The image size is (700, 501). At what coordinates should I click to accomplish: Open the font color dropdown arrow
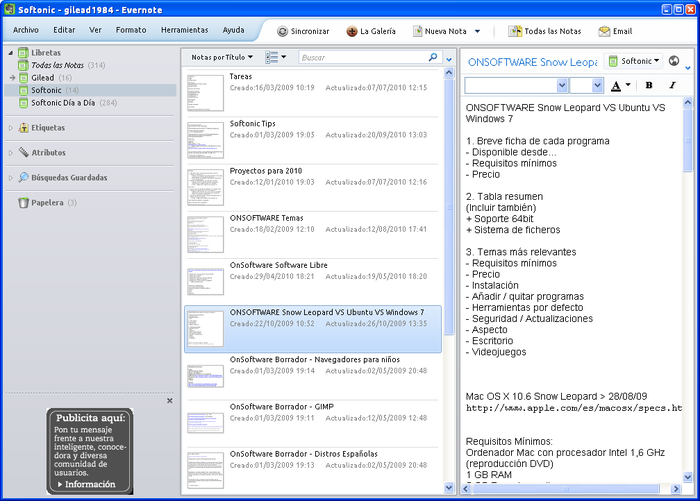point(628,85)
